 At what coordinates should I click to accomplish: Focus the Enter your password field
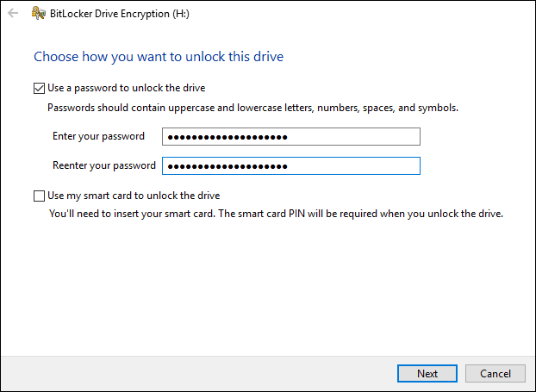(291, 137)
